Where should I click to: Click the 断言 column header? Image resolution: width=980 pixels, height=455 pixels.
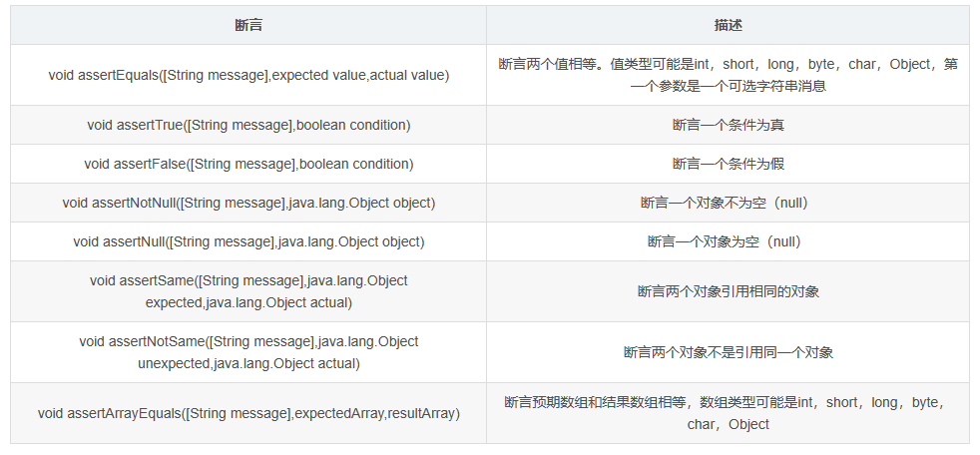coord(248,25)
